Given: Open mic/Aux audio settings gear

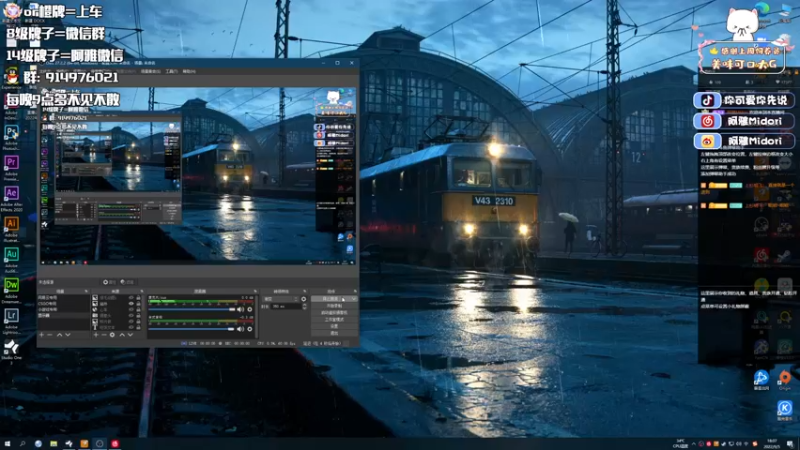Looking at the screenshot, I should click(249, 310).
